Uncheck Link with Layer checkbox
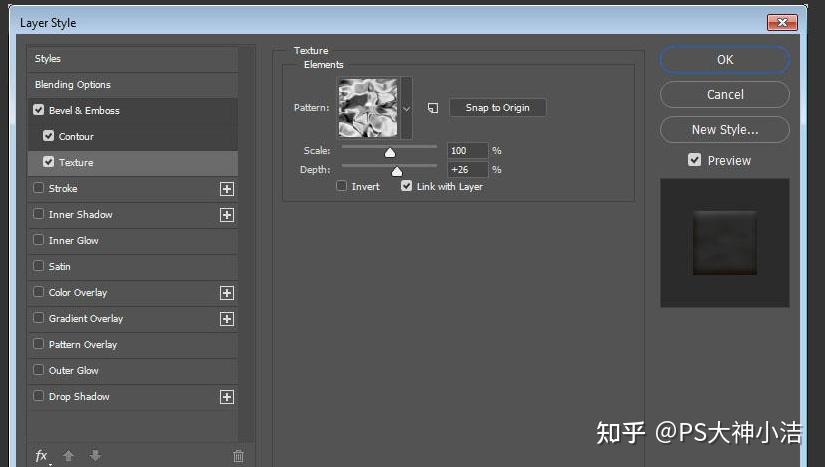 point(406,186)
